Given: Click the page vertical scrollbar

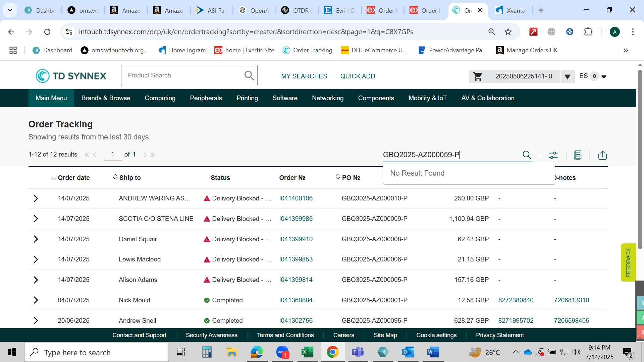Looking at the screenshot, I should click(640, 159).
